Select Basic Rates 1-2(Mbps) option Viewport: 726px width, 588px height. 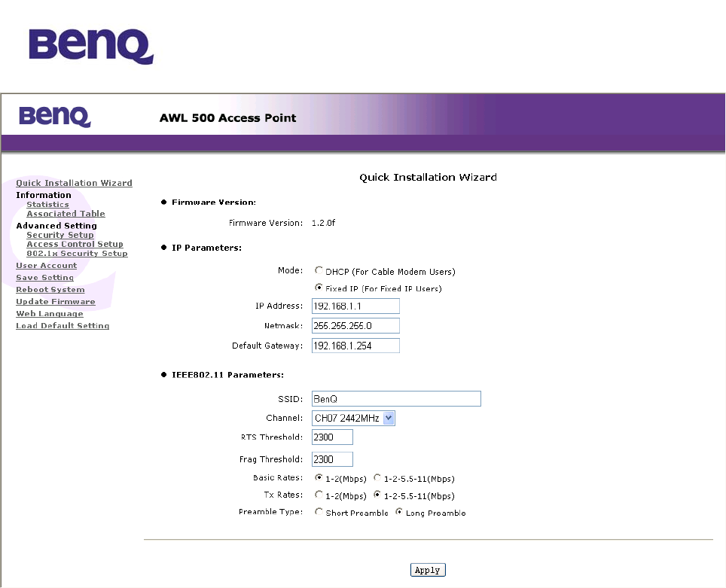(319, 477)
